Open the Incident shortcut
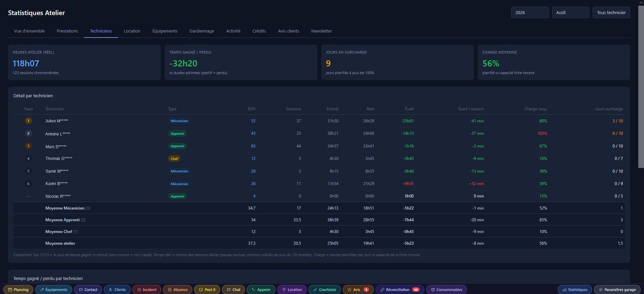Viewport: 644px width, 294px height. (147, 290)
